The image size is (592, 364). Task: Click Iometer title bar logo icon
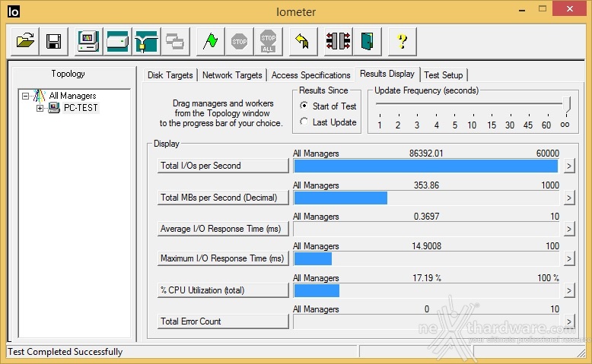click(x=13, y=11)
